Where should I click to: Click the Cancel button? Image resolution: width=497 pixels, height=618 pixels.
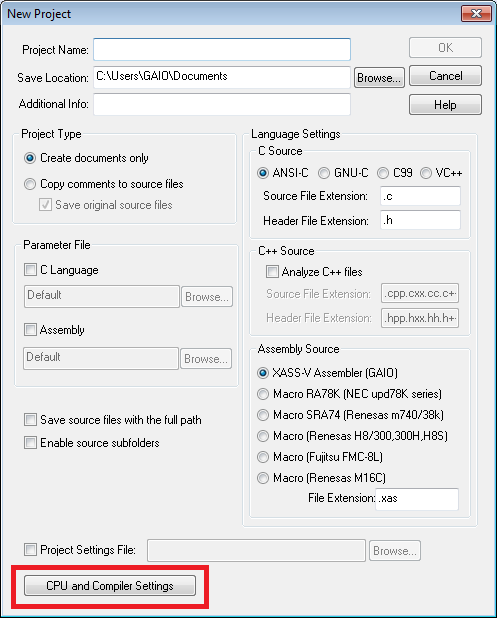tap(445, 76)
